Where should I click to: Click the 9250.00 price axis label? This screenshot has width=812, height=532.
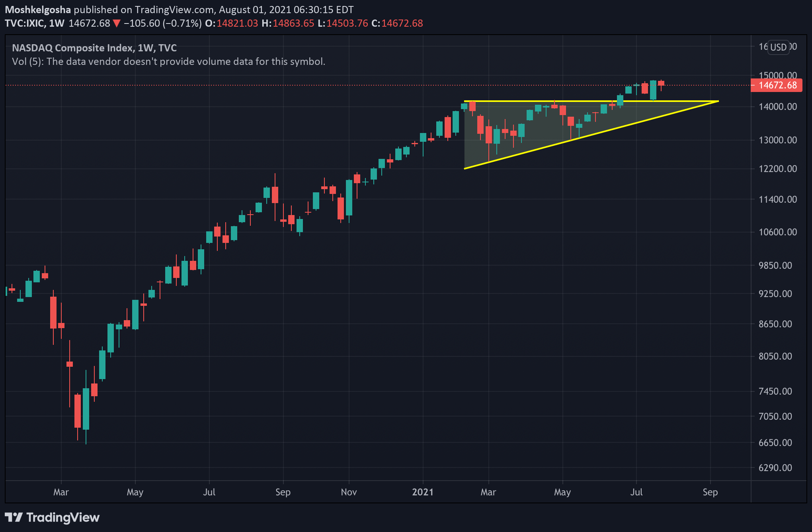tap(775, 294)
